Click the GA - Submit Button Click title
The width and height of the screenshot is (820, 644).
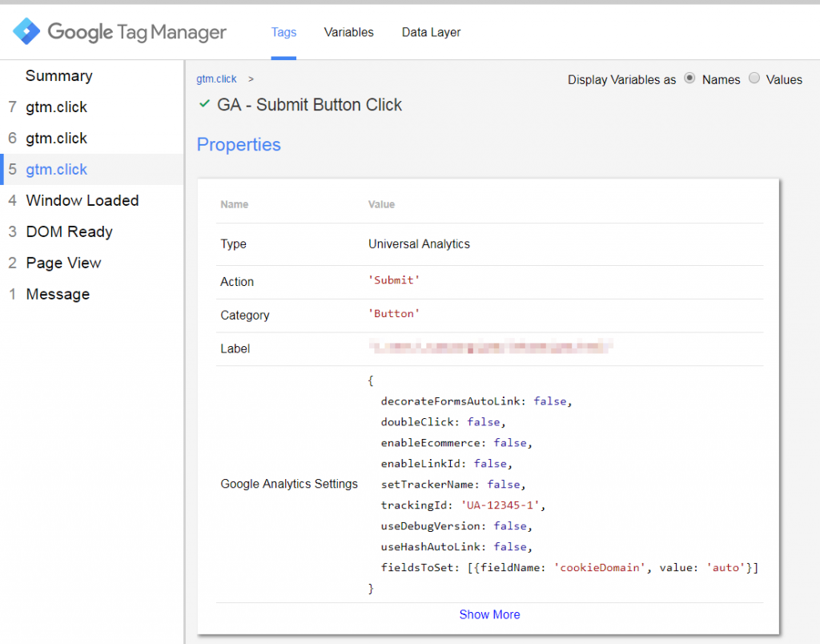[x=309, y=105]
